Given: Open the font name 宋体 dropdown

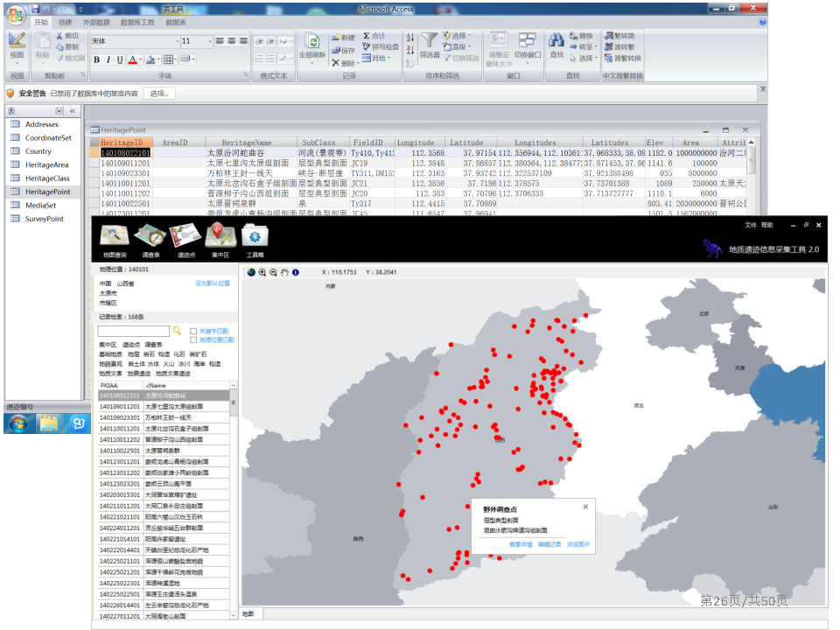Looking at the screenshot, I should pyautogui.click(x=178, y=41).
